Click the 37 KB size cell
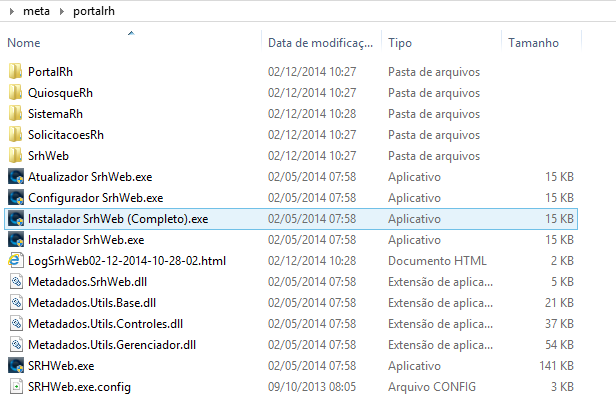Screen dimensions: 616x420 point(559,324)
